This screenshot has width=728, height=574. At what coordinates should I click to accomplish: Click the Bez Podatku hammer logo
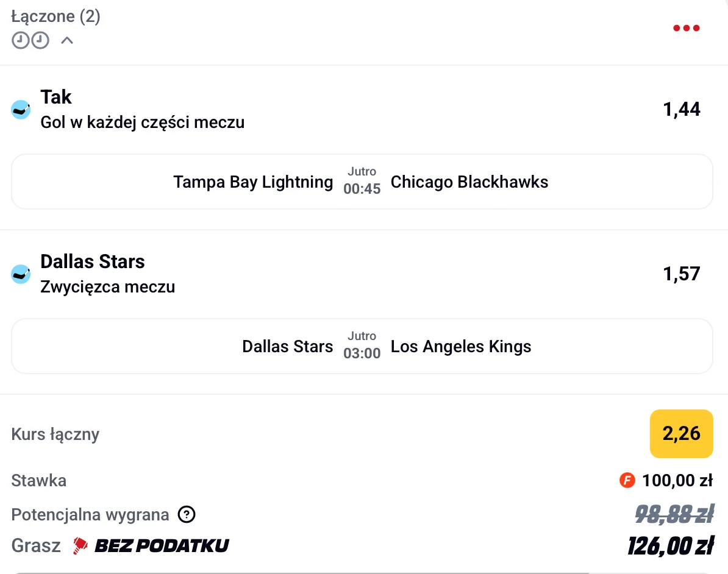(x=80, y=545)
